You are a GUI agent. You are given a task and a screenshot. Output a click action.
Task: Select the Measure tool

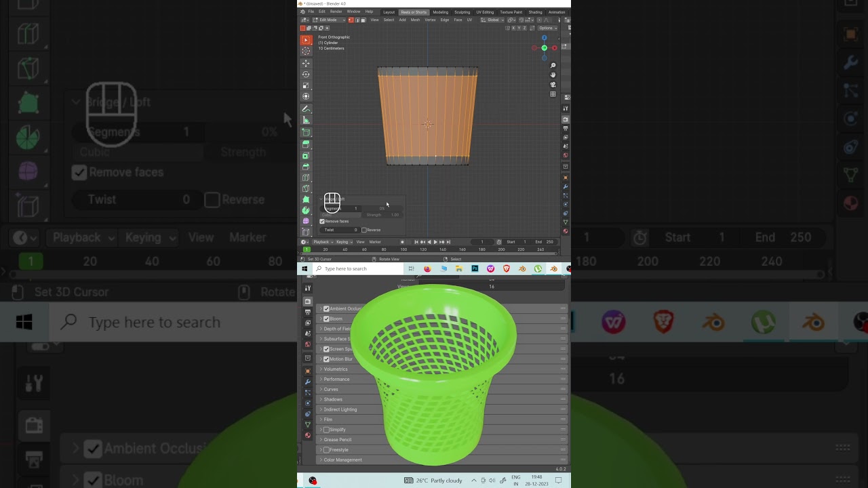[x=306, y=120]
